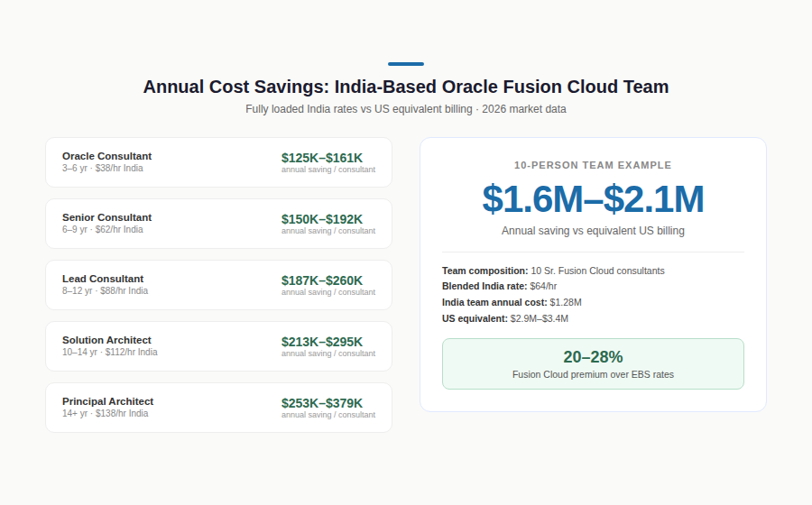Screen dimensions: 812x505
Task: Click the 10-PERSON TEAM EXAMPLE label
Action: pyautogui.click(x=593, y=165)
